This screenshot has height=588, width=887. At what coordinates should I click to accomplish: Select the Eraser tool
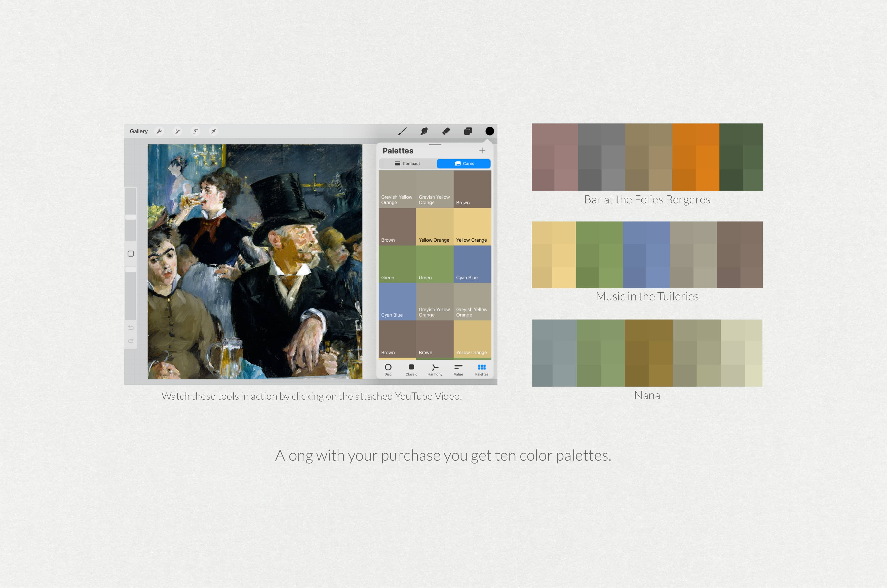tap(446, 131)
